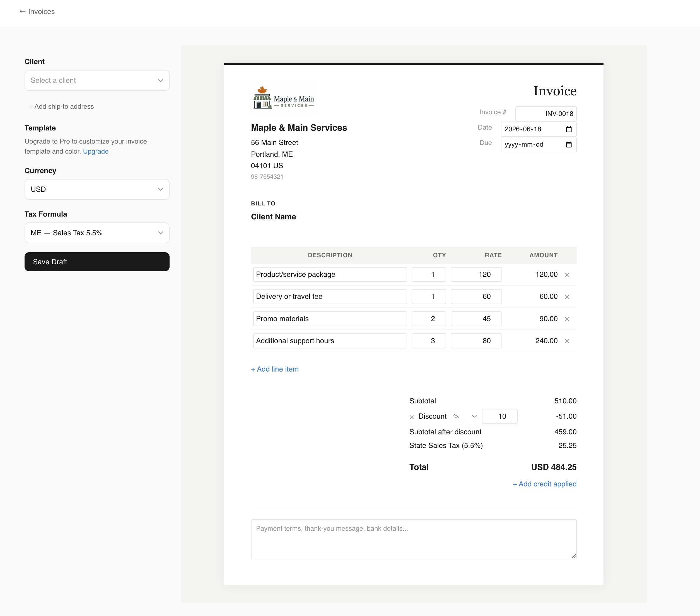Click the company name Maple & Main Services

click(x=299, y=128)
